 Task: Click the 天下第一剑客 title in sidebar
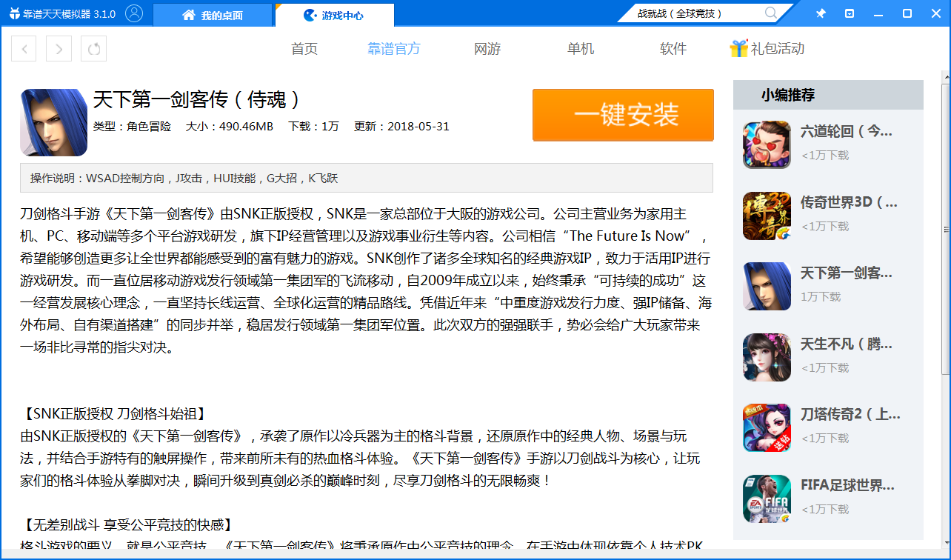(x=847, y=273)
